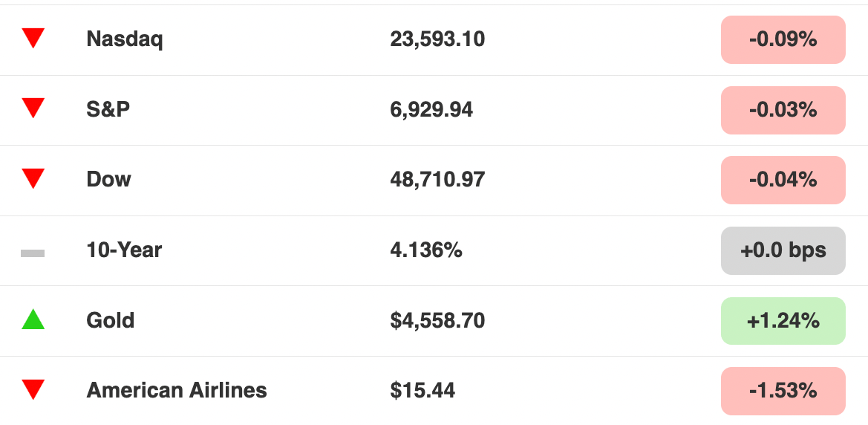Click the red down arrow beside Dow
This screenshot has width=868, height=425.
point(33,179)
